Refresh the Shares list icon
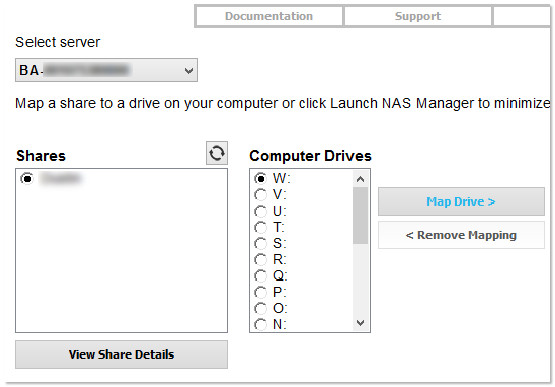 pos(217,153)
